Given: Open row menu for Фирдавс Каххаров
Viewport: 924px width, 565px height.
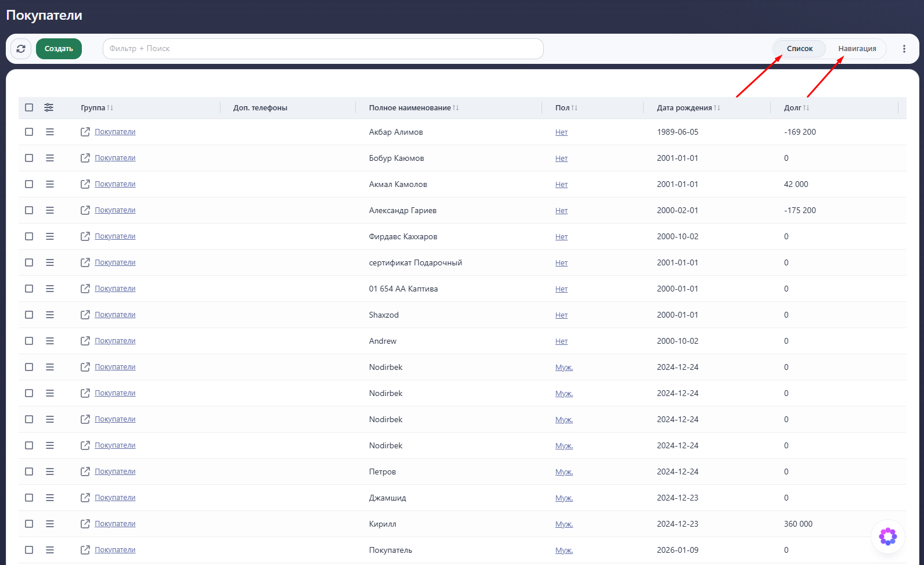Looking at the screenshot, I should (x=50, y=236).
